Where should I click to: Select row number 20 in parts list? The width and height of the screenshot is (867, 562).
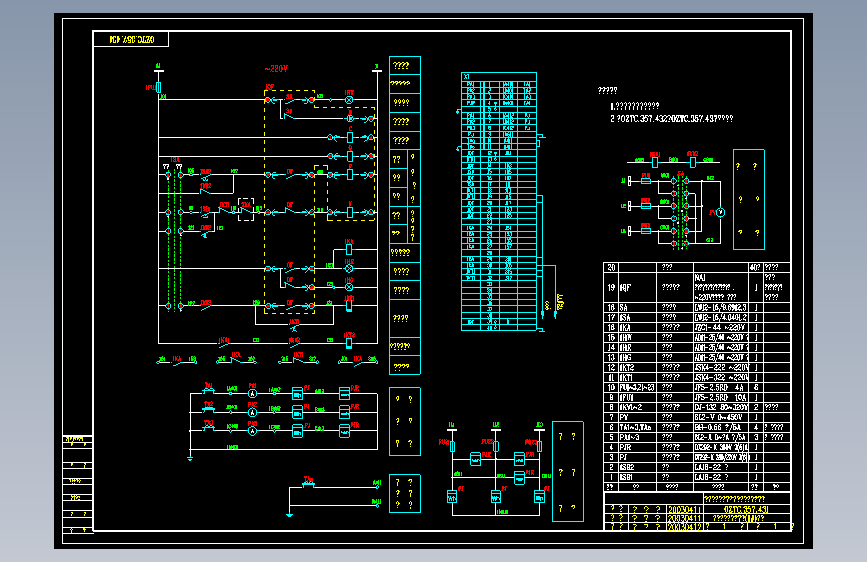[x=611, y=267]
